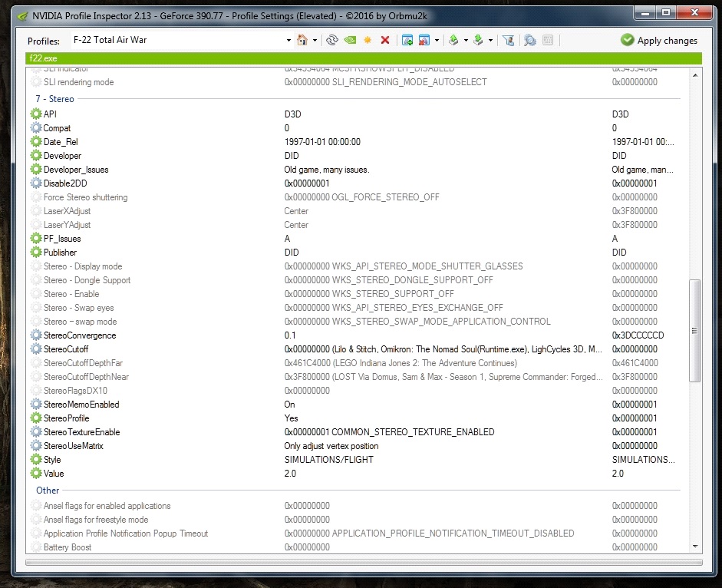The height and width of the screenshot is (588, 722).
Task: Select the LaserXAdjust setting name
Action: pyautogui.click(x=68, y=211)
